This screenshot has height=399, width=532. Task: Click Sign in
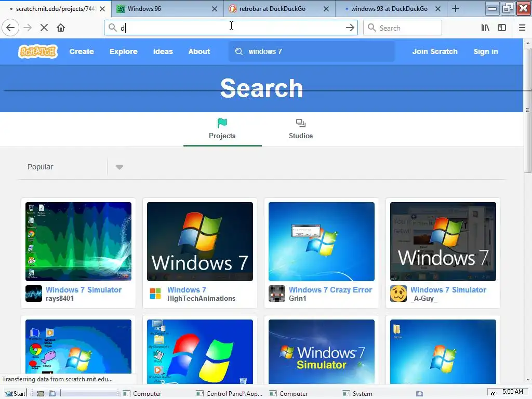pyautogui.click(x=486, y=51)
